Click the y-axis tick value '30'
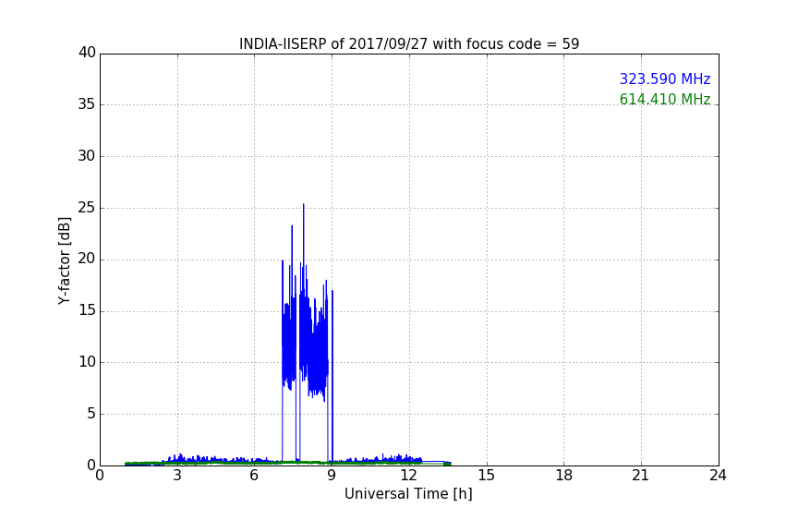The width and height of the screenshot is (798, 532). coord(87,156)
